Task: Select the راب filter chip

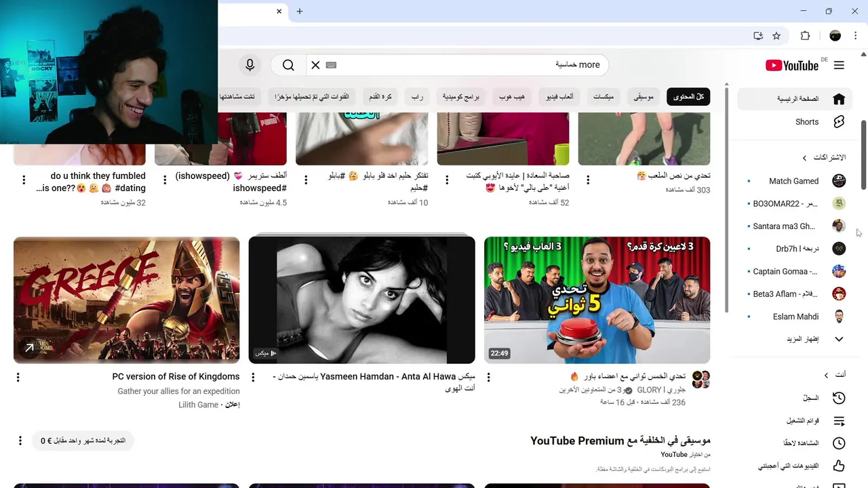Action: point(417,97)
